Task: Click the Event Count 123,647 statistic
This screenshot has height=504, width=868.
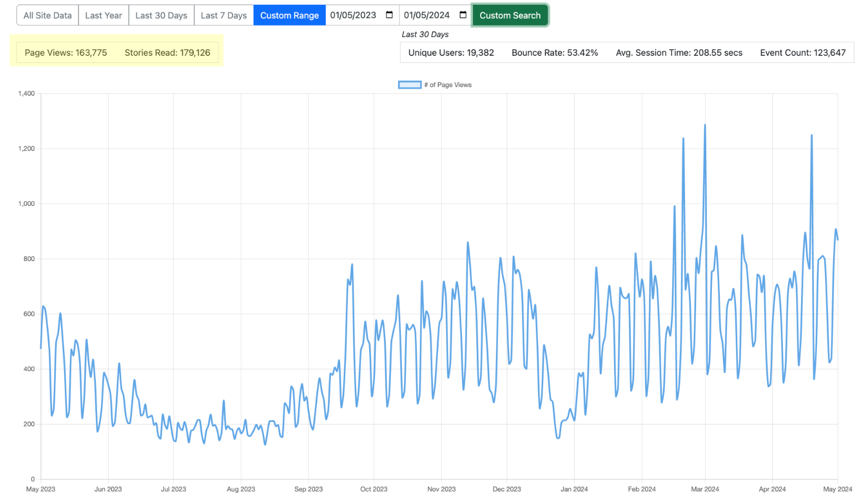Action: click(x=803, y=53)
